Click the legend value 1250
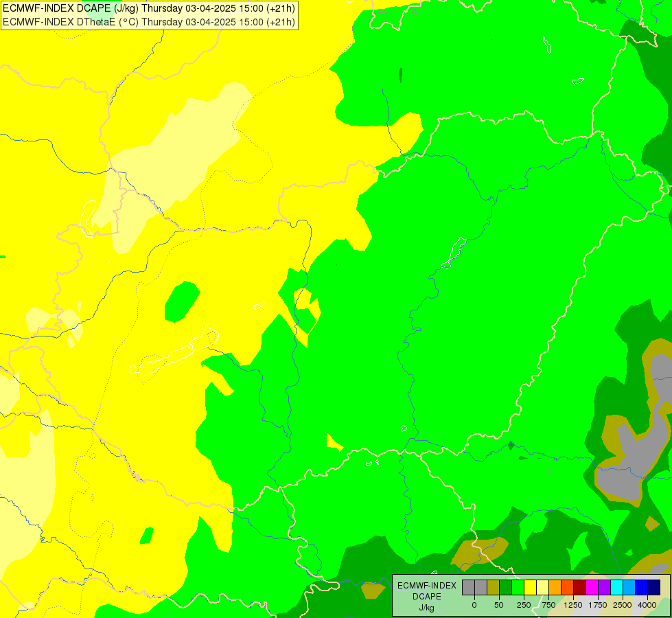Viewport: 672px width, 618px height. (573, 605)
